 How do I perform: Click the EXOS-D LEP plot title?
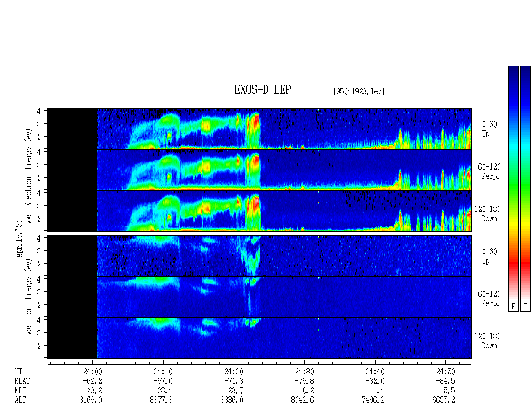[x=263, y=89]
